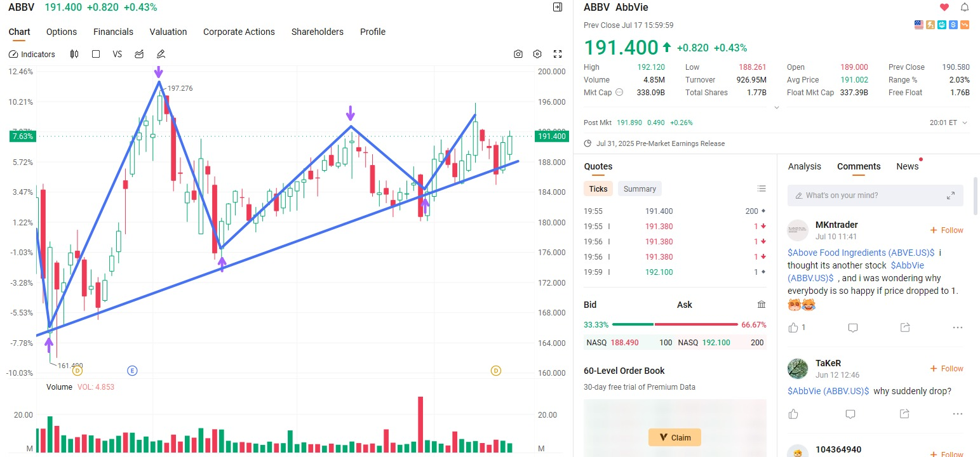Click the tan lightning badge icon
980x457 pixels.
click(930, 25)
